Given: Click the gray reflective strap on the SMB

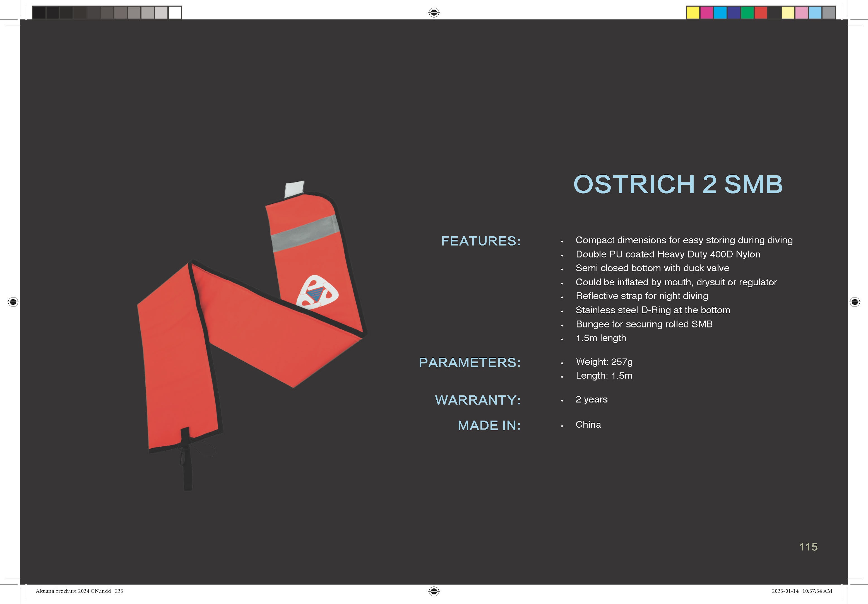Looking at the screenshot, I should pyautogui.click(x=304, y=234).
